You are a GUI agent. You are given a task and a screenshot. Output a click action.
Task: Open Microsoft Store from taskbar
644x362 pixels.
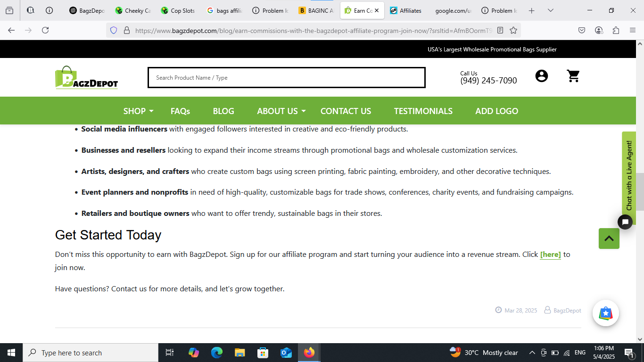pyautogui.click(x=263, y=353)
